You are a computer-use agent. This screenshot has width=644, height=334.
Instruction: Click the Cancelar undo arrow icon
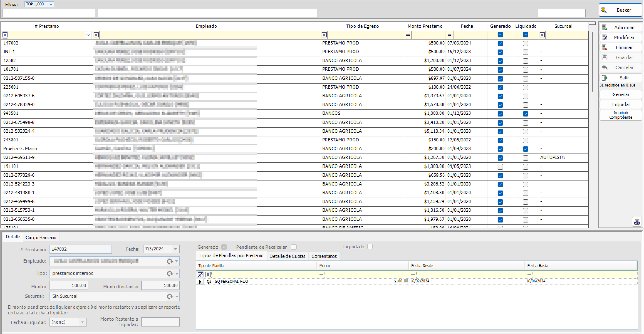[605, 67]
